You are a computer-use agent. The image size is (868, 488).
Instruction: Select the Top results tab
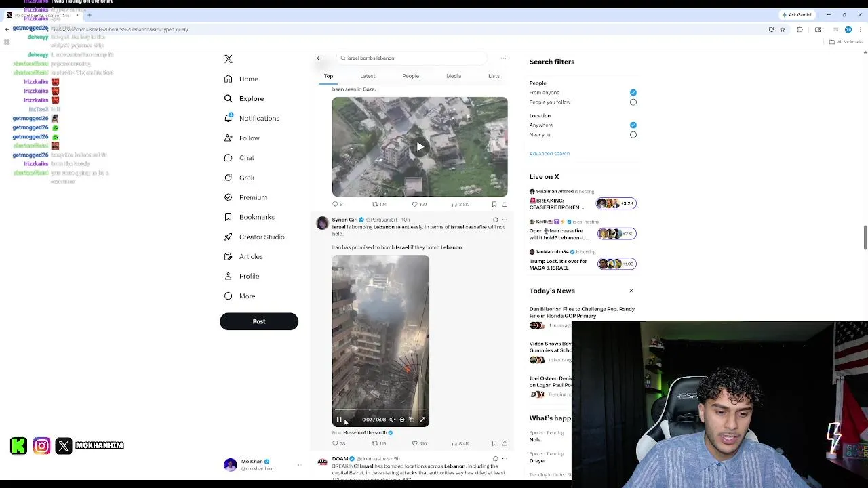point(328,76)
